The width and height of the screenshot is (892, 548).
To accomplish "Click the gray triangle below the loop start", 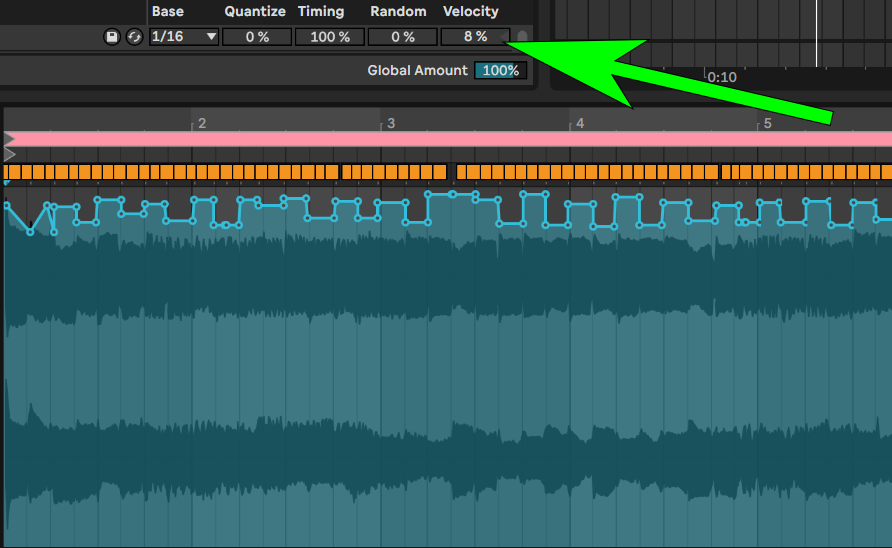I will pos(9,155).
